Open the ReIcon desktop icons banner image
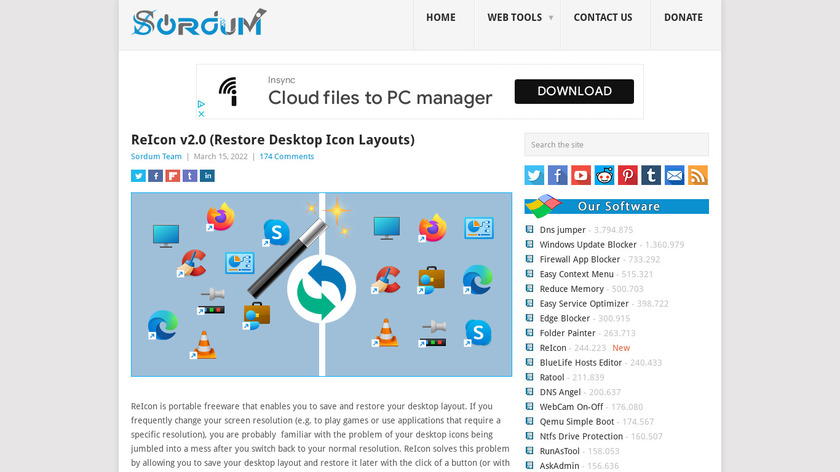This screenshot has width=840, height=472. click(321, 284)
